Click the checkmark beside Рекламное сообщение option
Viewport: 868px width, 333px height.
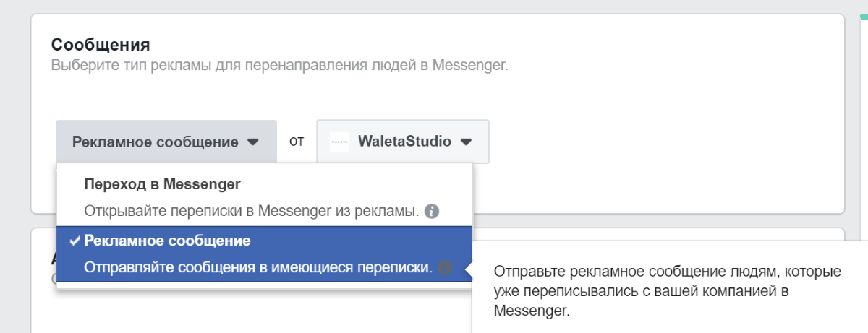(75, 241)
